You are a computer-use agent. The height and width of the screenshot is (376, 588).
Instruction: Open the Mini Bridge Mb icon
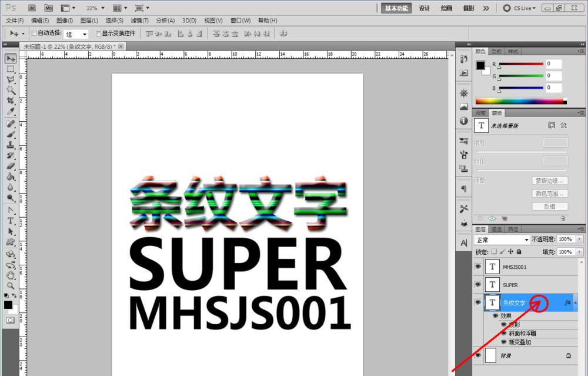(48, 8)
